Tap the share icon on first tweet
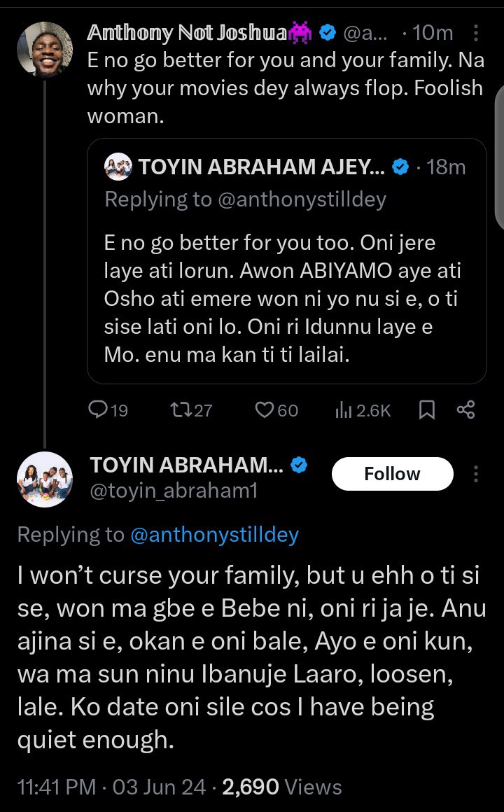Image resolution: width=504 pixels, height=812 pixels. 465,410
